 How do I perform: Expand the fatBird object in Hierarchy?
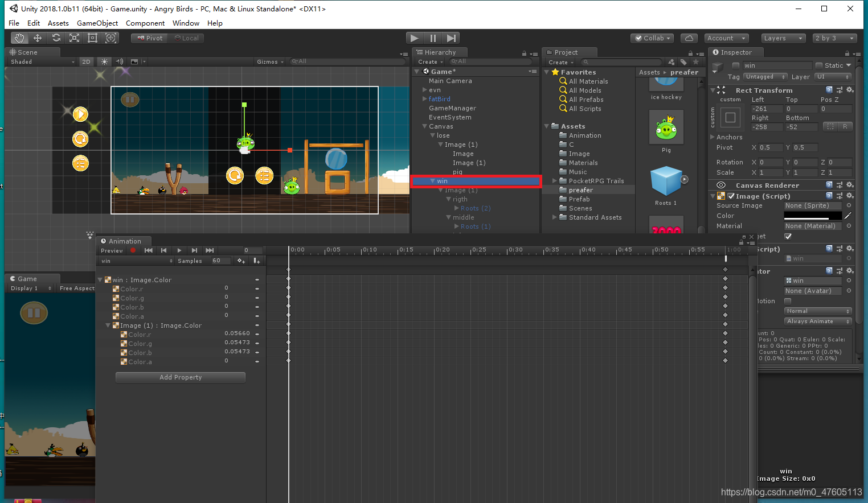click(424, 99)
